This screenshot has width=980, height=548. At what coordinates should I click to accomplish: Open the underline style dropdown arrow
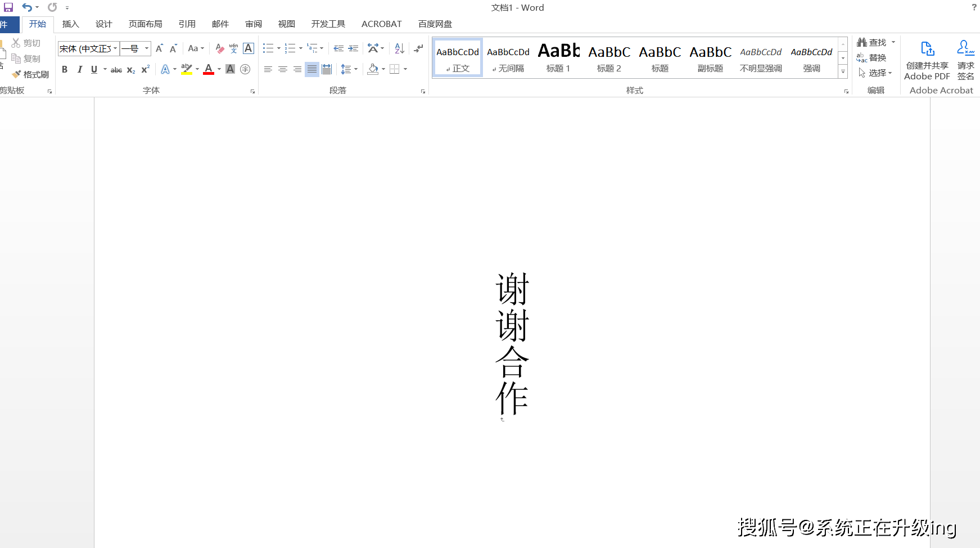pos(105,69)
